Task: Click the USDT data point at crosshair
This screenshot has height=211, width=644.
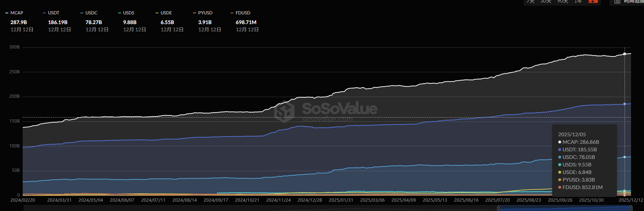Action: [625, 104]
